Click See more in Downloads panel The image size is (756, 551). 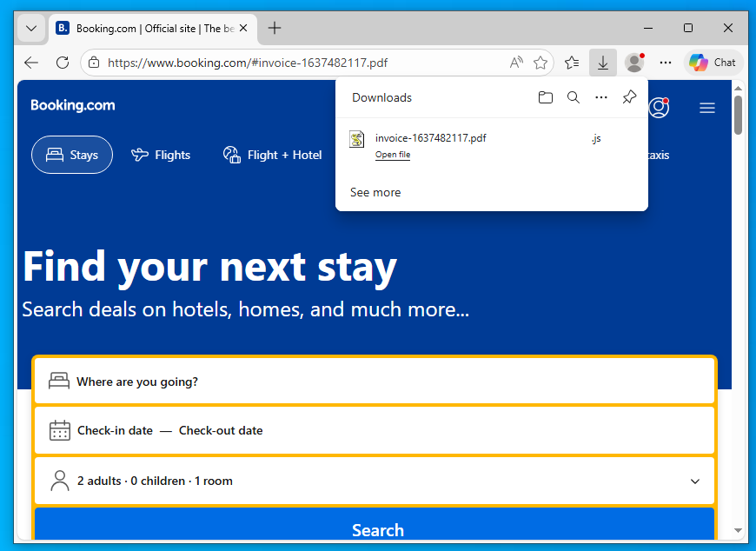[375, 192]
